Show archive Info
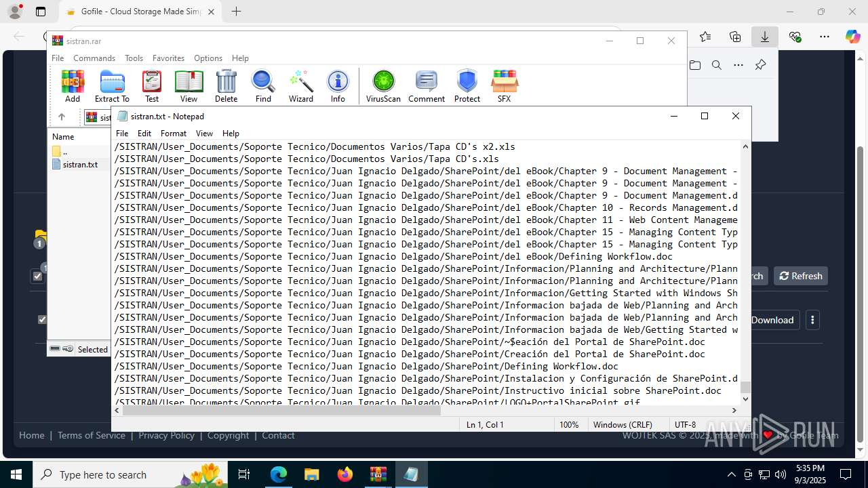This screenshot has width=868, height=488. click(338, 86)
